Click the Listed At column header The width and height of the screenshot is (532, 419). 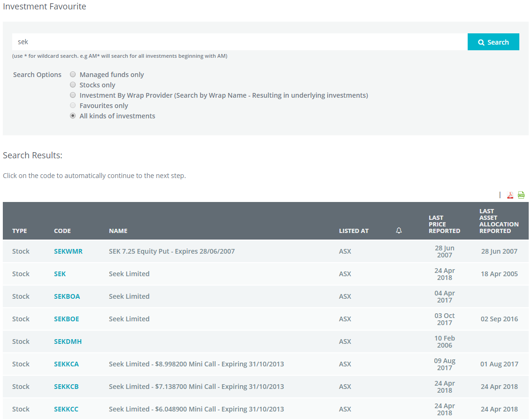pyautogui.click(x=354, y=231)
